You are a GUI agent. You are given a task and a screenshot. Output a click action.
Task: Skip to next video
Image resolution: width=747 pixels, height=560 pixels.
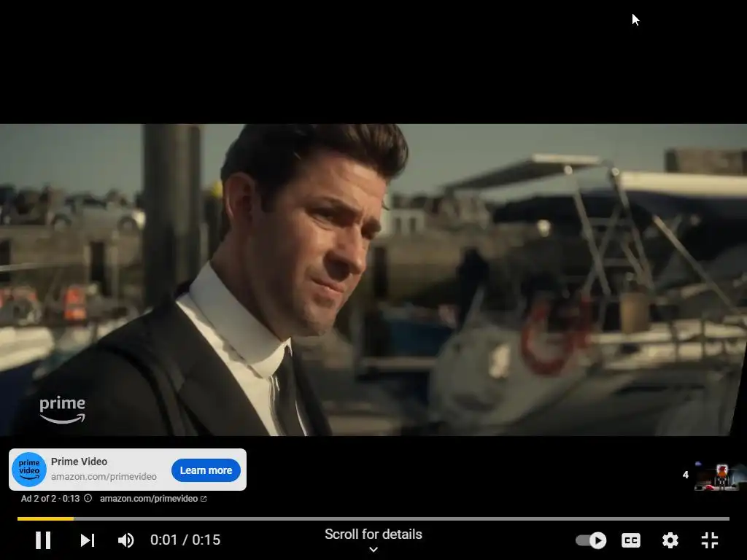pyautogui.click(x=88, y=540)
